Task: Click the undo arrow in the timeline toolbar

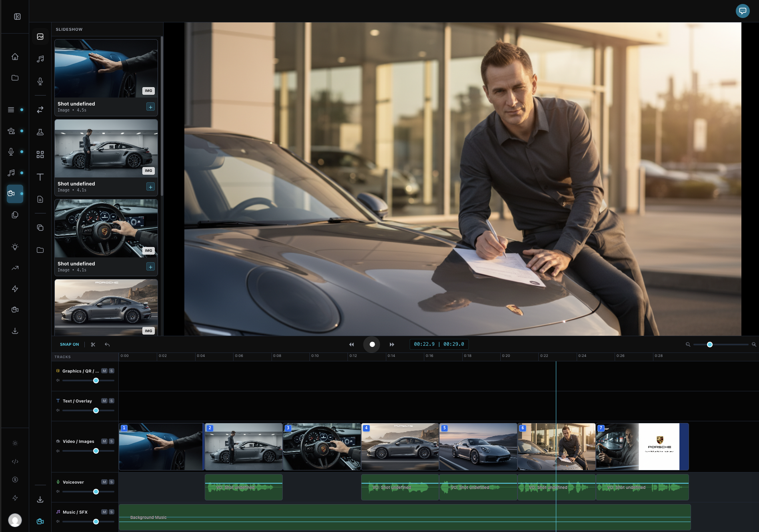Action: [x=107, y=345]
